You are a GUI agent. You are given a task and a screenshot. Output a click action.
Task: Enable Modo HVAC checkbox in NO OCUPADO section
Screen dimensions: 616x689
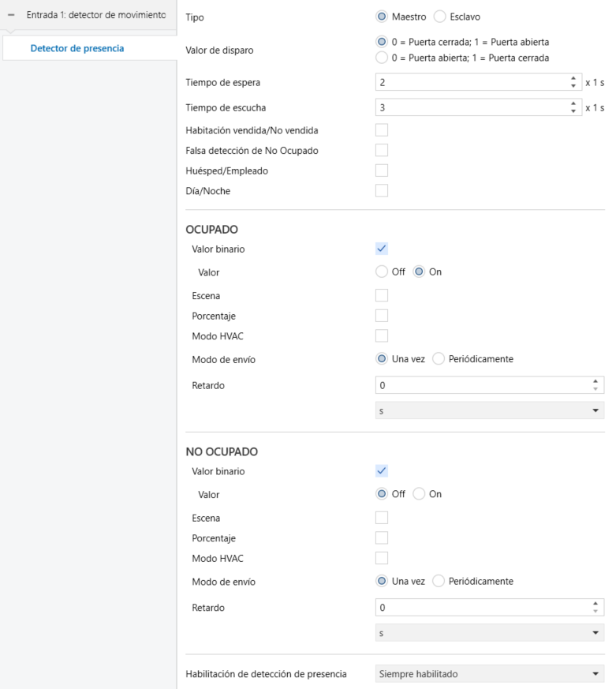coord(382,558)
